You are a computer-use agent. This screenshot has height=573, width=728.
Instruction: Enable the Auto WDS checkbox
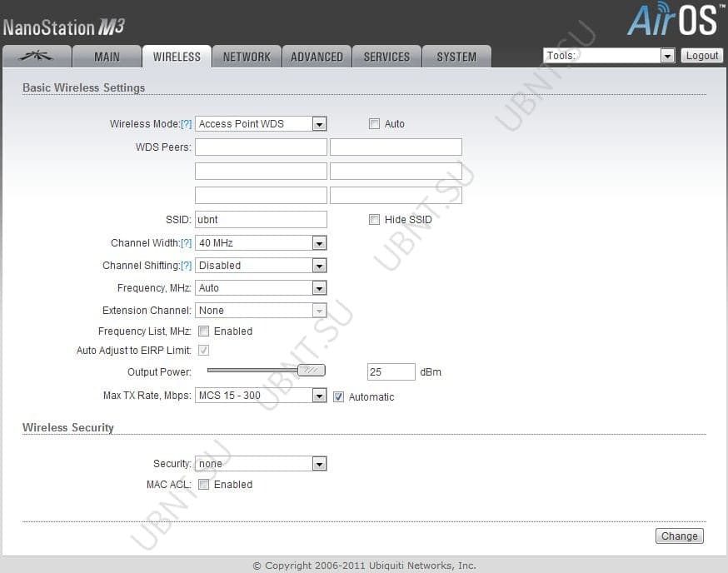click(x=374, y=124)
